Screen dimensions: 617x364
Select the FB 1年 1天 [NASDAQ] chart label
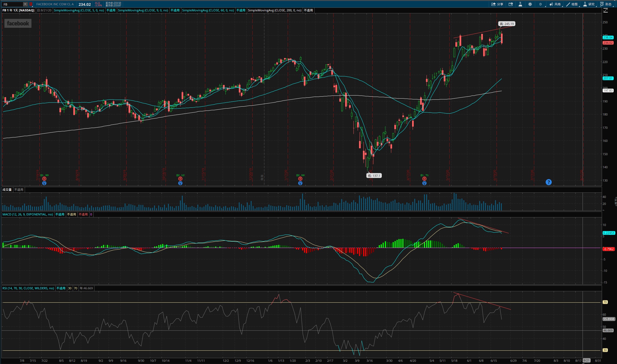pos(18,10)
